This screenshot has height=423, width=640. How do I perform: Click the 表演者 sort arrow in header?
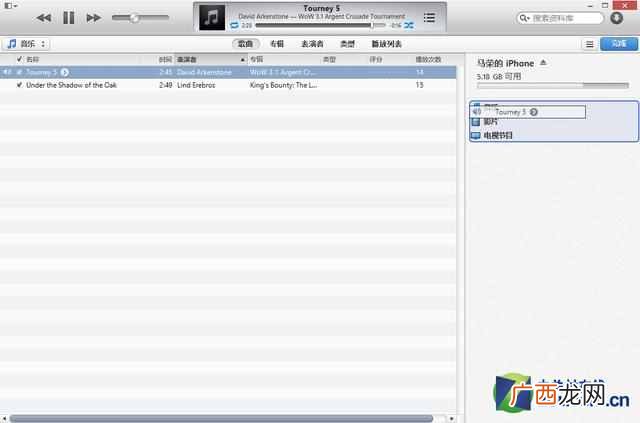click(242, 60)
